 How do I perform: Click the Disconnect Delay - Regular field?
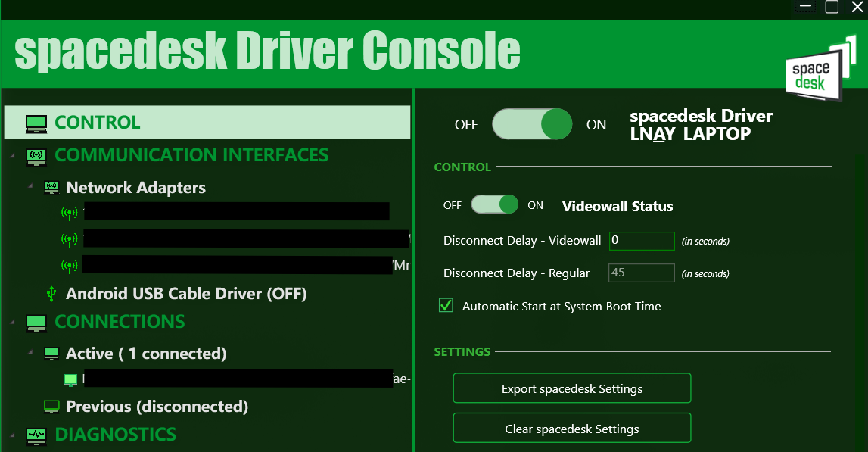pos(642,273)
